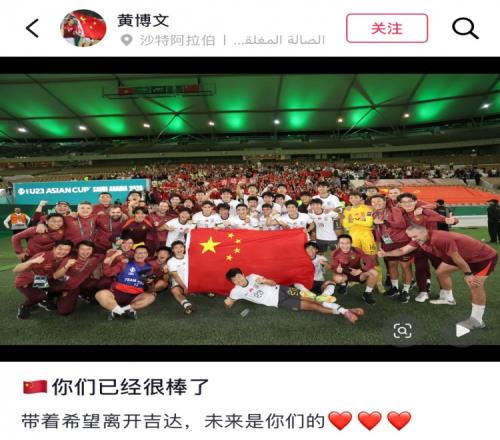Tap the image search scan icon
The width and height of the screenshot is (500, 440).
click(x=402, y=331)
